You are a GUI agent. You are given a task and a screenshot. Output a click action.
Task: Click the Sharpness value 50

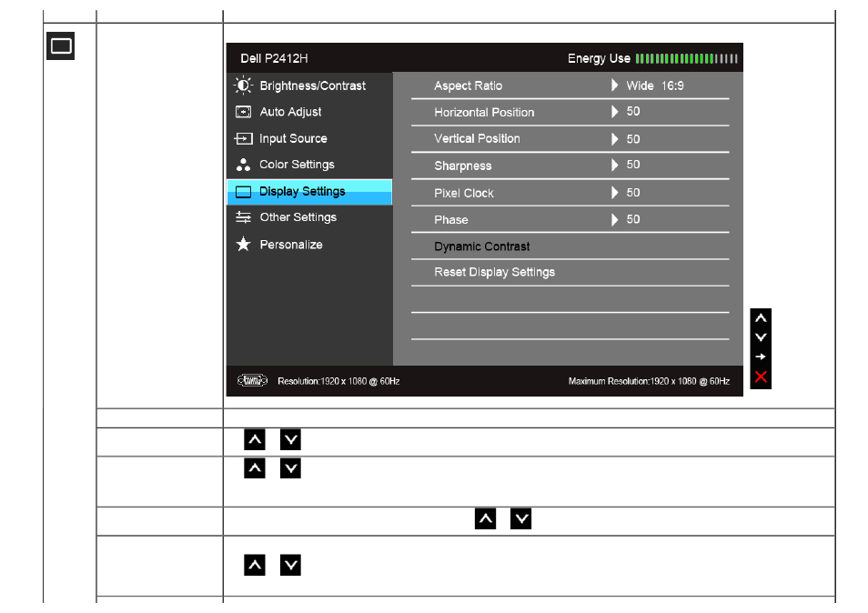[633, 165]
